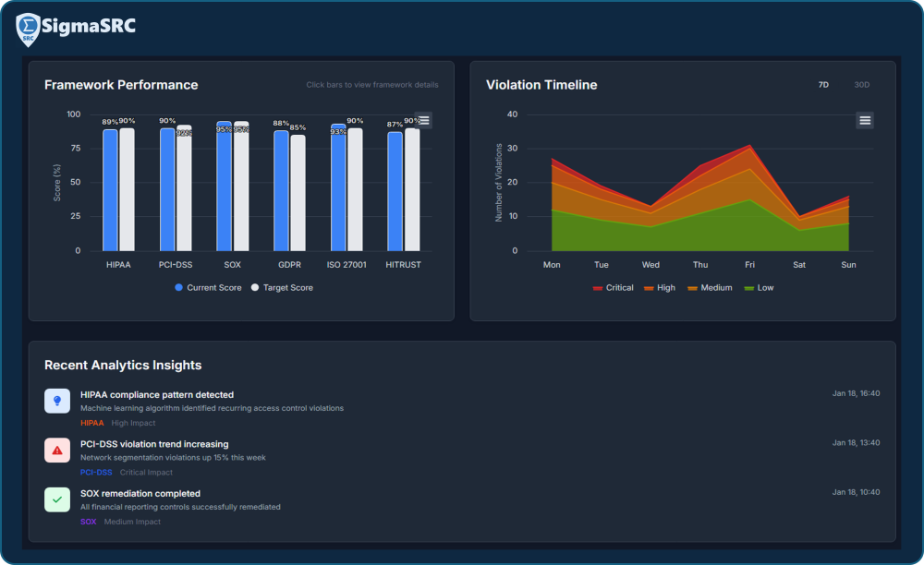Click the blue PCI-DSS tag
924x565 pixels.
pyautogui.click(x=96, y=473)
